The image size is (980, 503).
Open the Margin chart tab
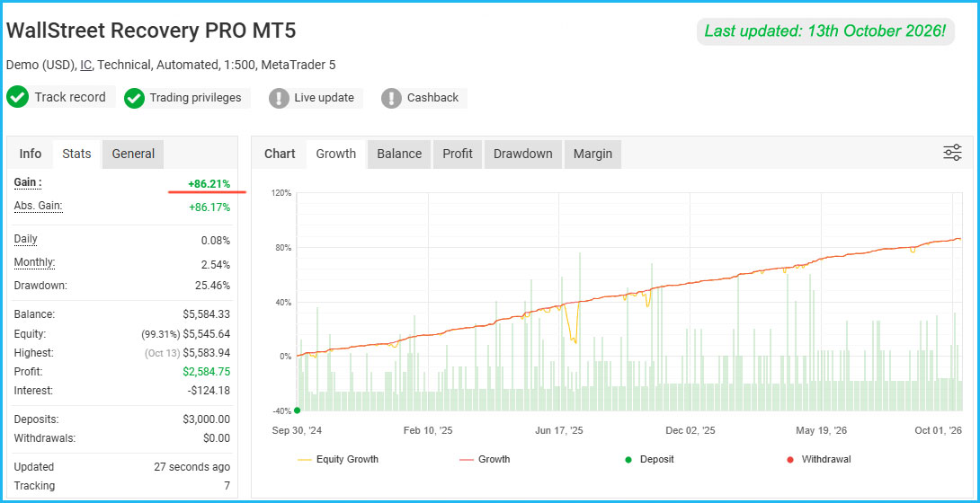click(x=593, y=154)
